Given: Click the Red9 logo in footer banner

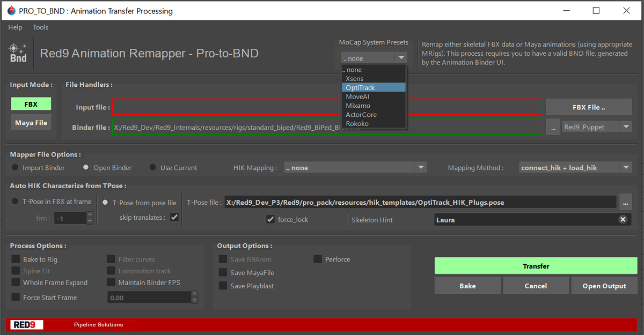Looking at the screenshot, I should tap(27, 324).
